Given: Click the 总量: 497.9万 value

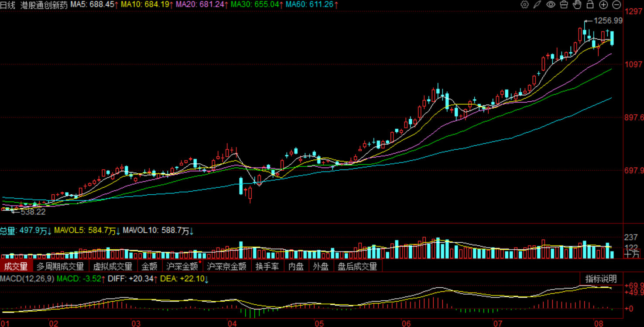Looking at the screenshot, I should (26, 231).
